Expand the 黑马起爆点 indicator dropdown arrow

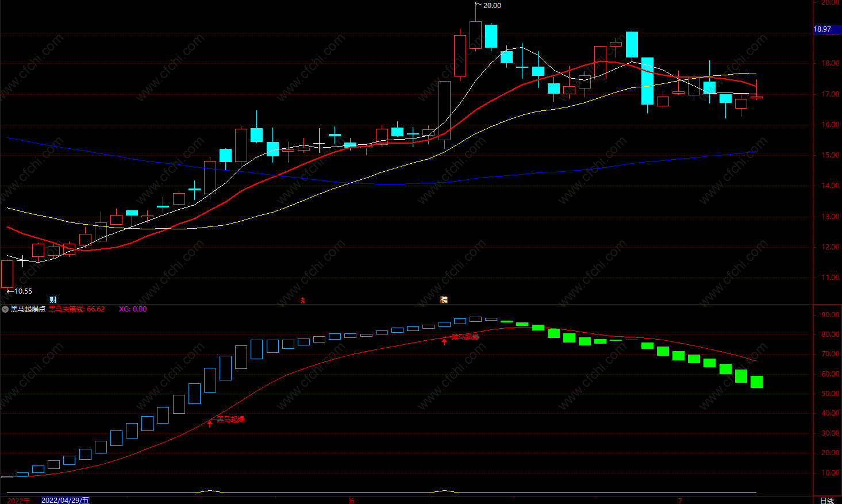pos(5,309)
